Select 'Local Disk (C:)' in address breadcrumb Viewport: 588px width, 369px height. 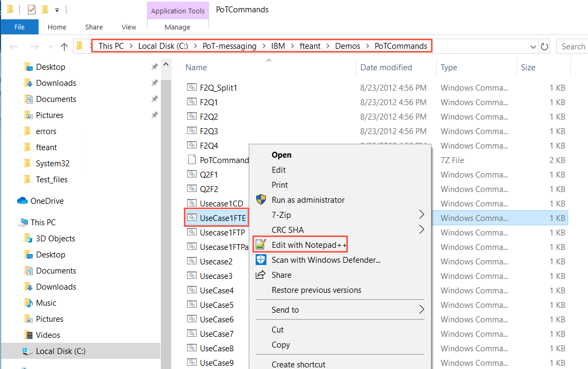[x=163, y=46]
